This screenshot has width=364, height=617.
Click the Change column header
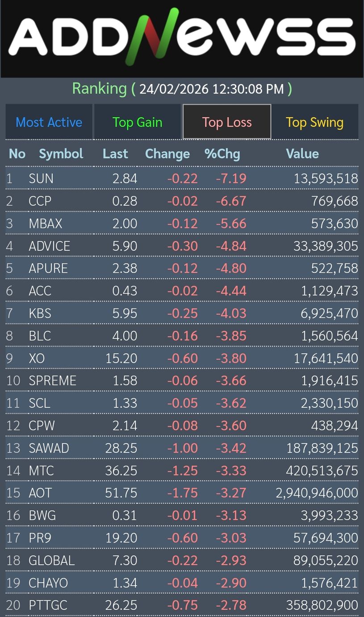(x=167, y=154)
